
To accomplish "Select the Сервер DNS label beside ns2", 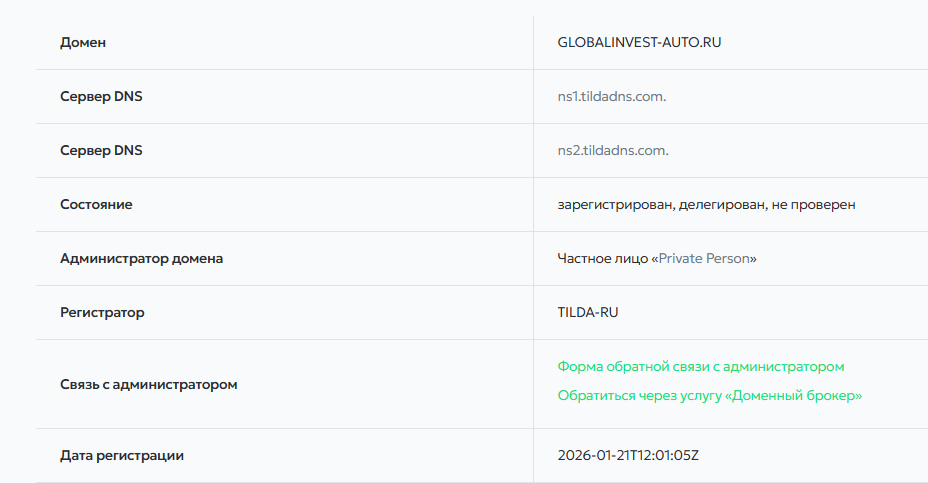I will click(x=101, y=151).
